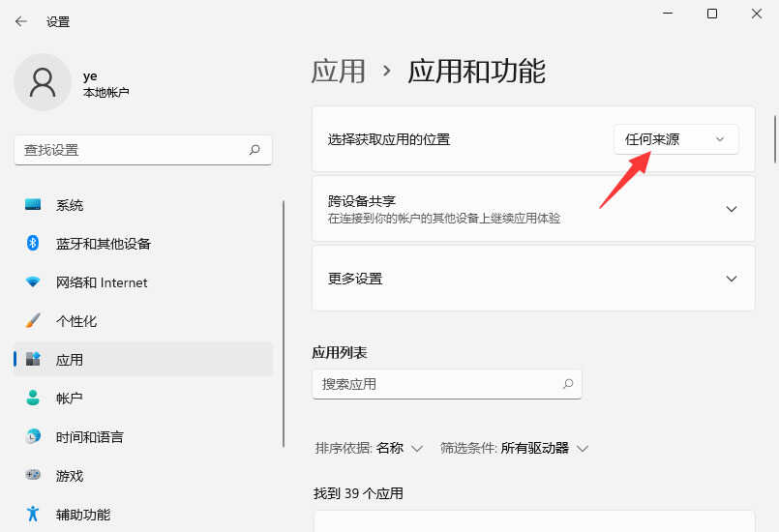Expand the 跨设备共享 section
Image resolution: width=779 pixels, height=532 pixels.
pos(731,209)
